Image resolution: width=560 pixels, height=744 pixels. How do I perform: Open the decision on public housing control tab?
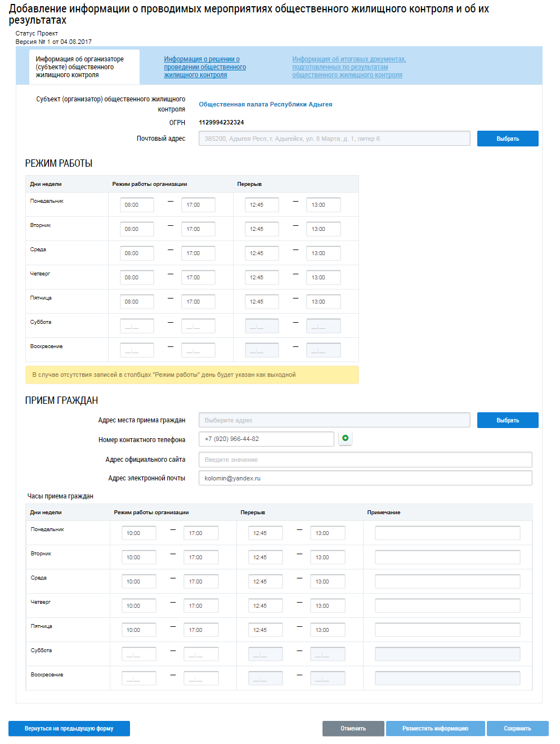click(205, 67)
